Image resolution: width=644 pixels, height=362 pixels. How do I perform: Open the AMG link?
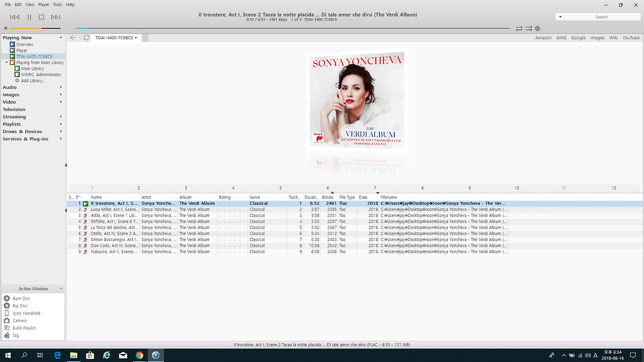coord(561,38)
